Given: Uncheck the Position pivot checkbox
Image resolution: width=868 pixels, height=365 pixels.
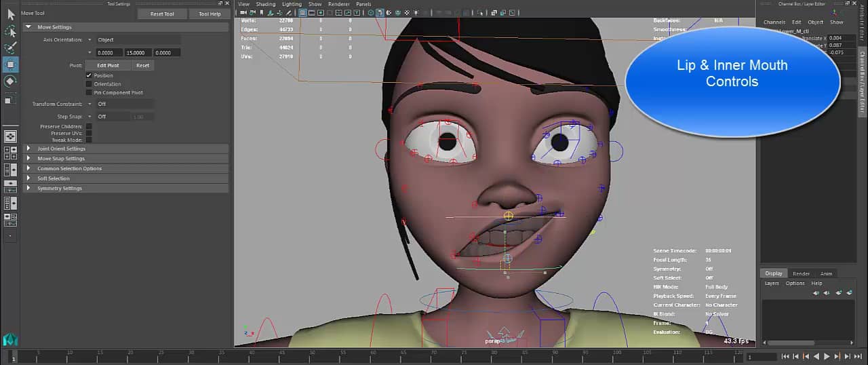Looking at the screenshot, I should [89, 75].
